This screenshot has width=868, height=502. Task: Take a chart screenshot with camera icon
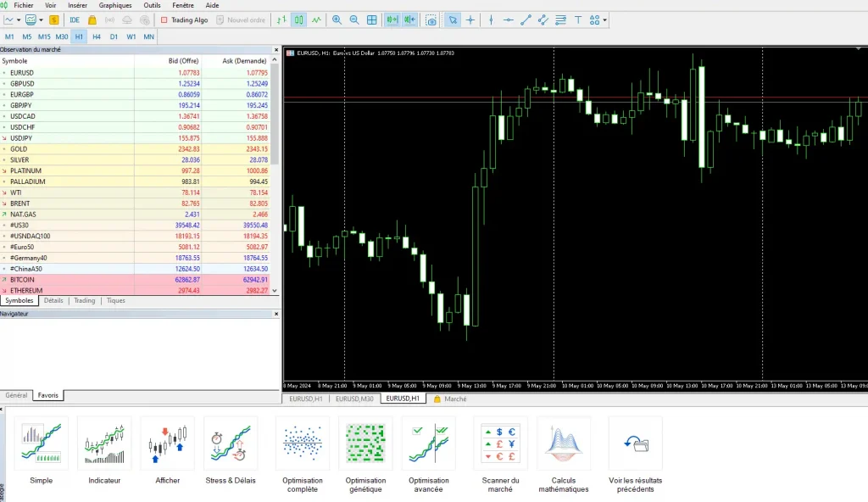pos(431,20)
